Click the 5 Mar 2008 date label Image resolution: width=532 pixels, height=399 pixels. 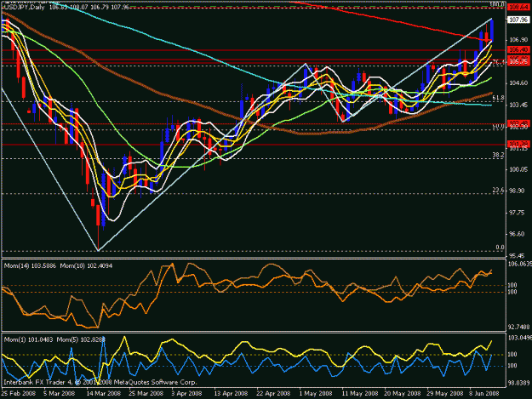tap(59, 394)
